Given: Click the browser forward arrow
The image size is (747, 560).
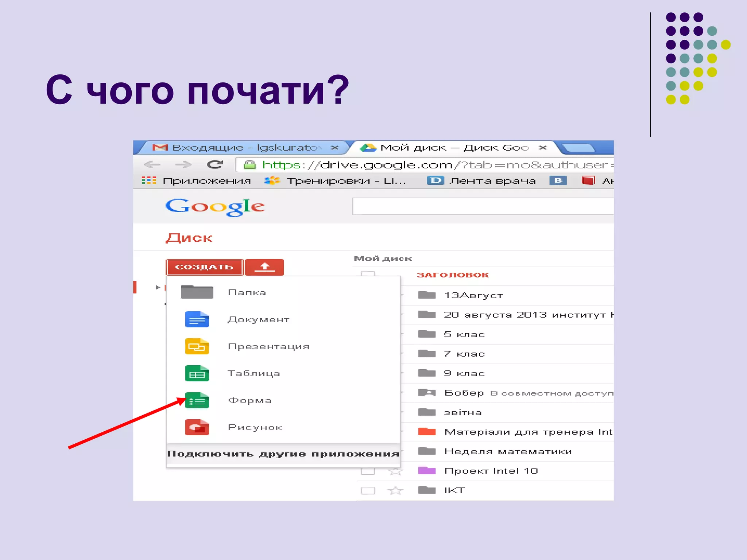Looking at the screenshot, I should point(183,165).
